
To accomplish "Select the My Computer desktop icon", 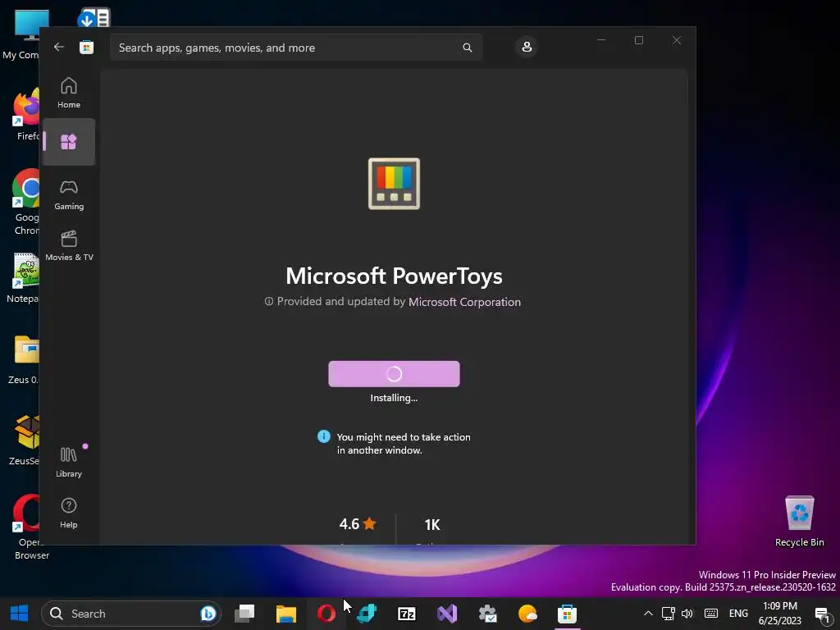I will coord(22,34).
